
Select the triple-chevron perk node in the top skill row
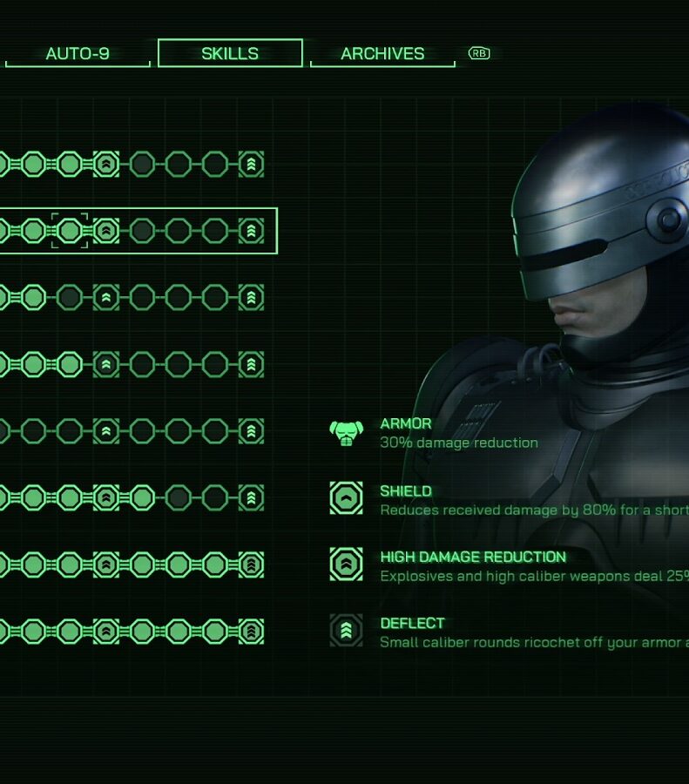click(x=251, y=164)
